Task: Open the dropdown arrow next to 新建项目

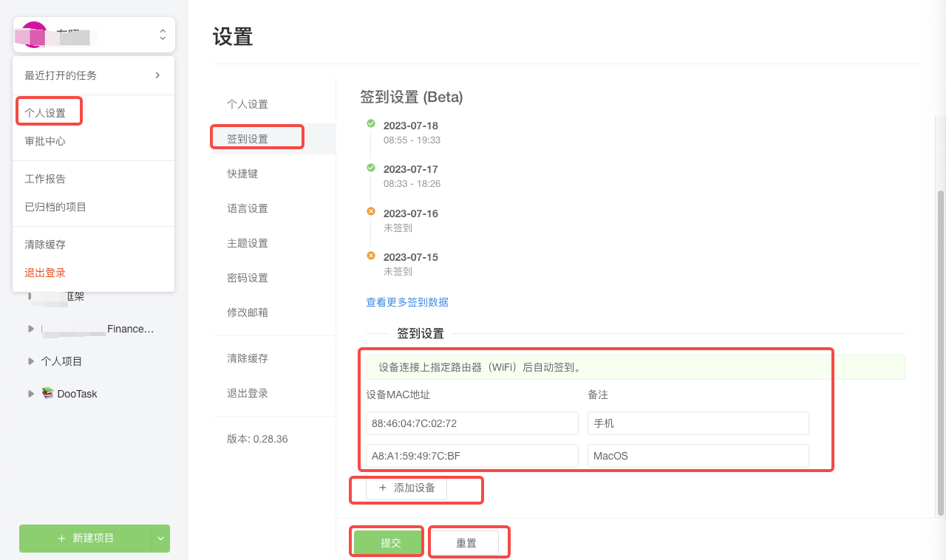Action: tap(160, 539)
